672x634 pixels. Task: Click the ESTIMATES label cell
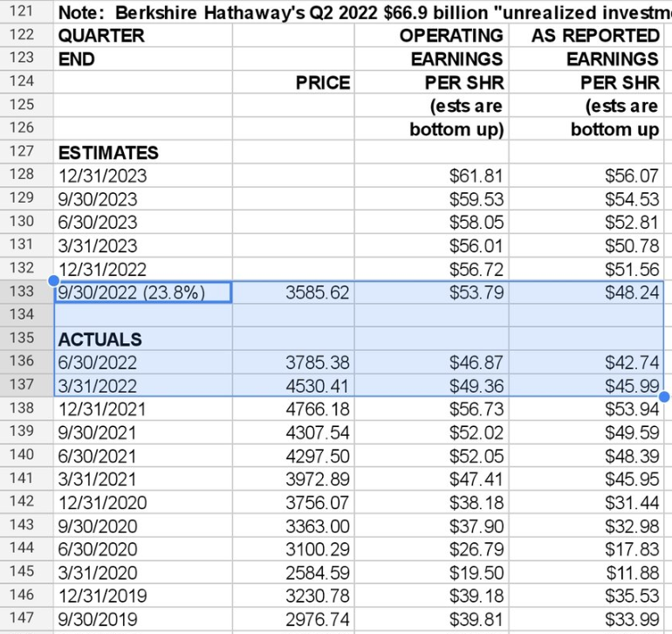tap(143, 152)
